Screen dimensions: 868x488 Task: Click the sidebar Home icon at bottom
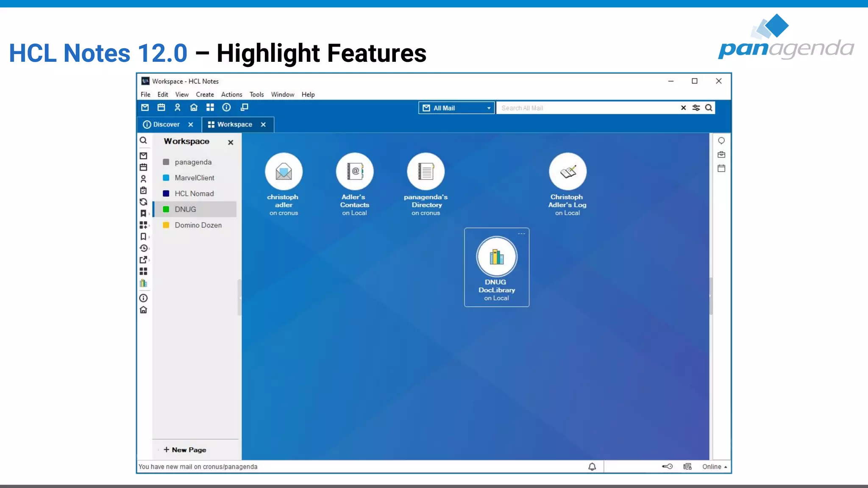pyautogui.click(x=143, y=310)
